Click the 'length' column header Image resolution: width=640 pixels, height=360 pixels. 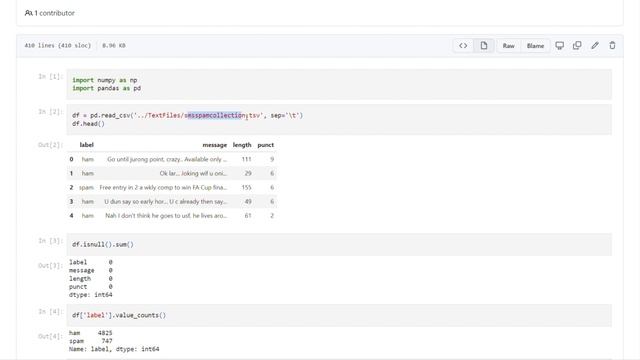click(x=242, y=145)
